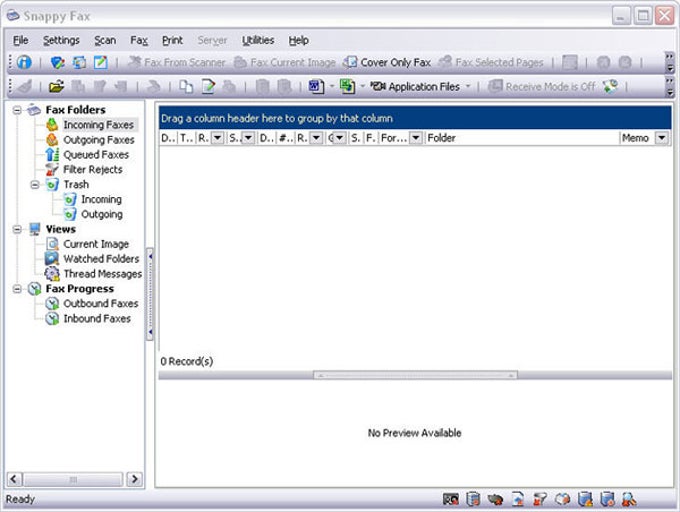This screenshot has width=680, height=512.
Task: Click the Trash bin icon in tree
Action: point(52,184)
